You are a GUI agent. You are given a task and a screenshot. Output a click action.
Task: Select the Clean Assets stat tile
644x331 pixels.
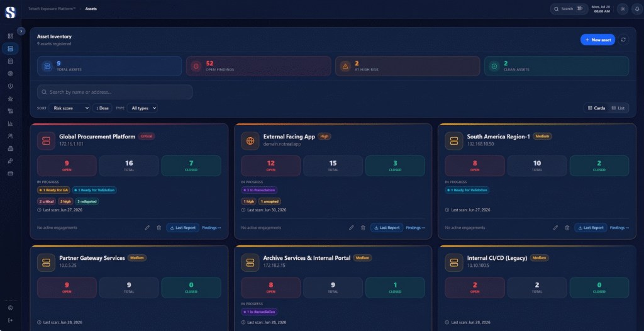click(557, 66)
